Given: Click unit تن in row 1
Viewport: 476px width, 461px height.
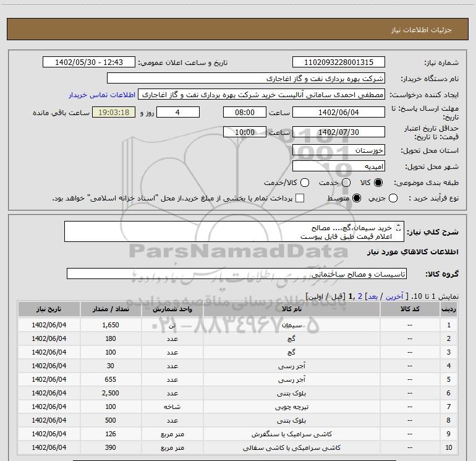Looking at the screenshot, I should (x=172, y=325).
